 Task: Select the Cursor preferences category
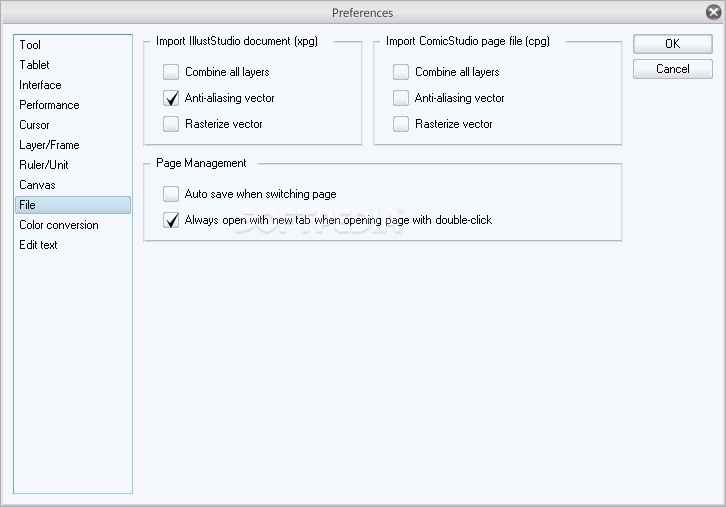coord(34,125)
